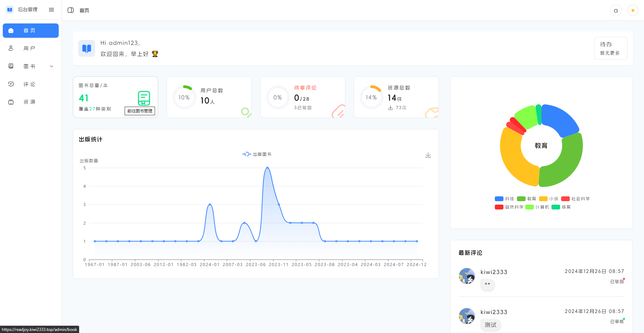Image resolution: width=644 pixels, height=333 pixels.
Task: Click the home icon beside 首页
Action: tap(11, 30)
